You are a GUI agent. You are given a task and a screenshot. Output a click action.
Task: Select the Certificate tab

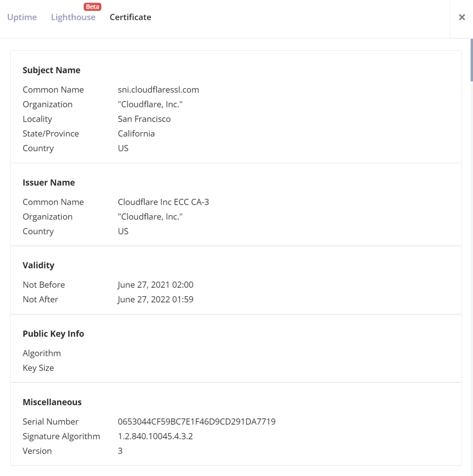tap(130, 17)
